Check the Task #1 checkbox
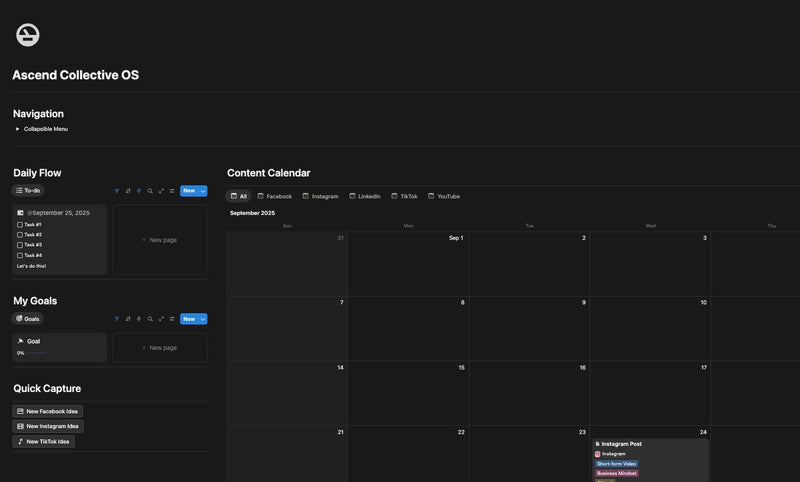The width and height of the screenshot is (800, 482). pyautogui.click(x=20, y=224)
